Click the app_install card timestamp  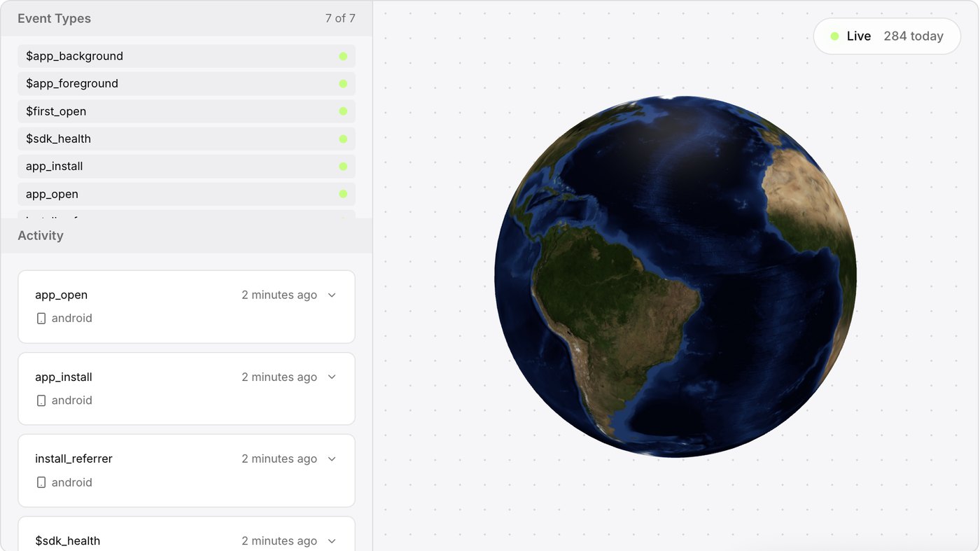279,377
